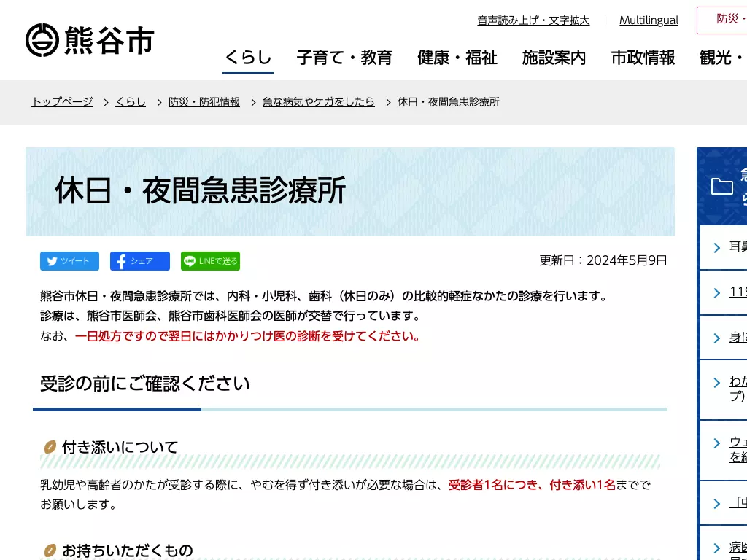Share page via Facebook シェア button
747x560 pixels.
(x=140, y=261)
